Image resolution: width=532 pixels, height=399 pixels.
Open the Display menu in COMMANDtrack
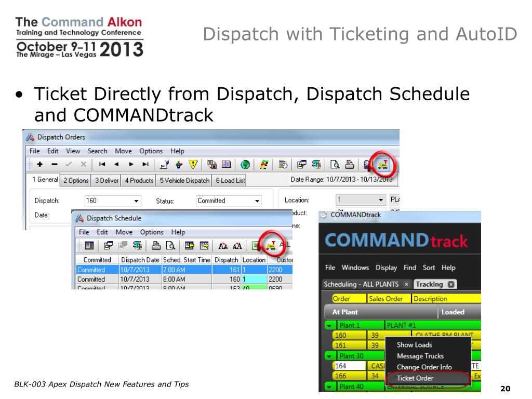pos(386,268)
